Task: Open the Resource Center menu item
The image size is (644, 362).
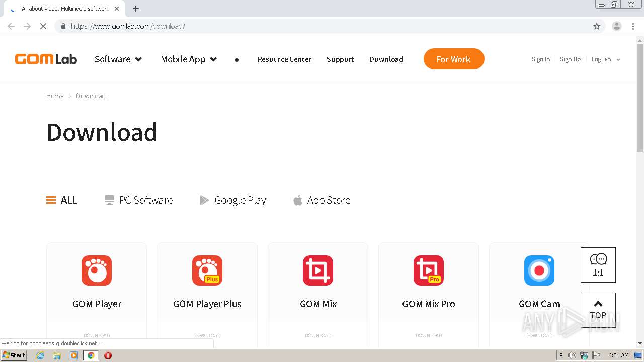Action: click(x=285, y=59)
